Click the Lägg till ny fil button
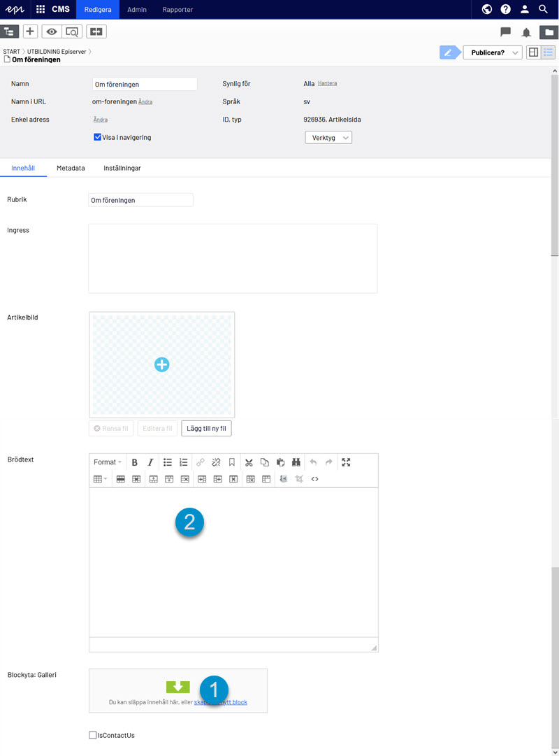This screenshot has width=559, height=756. pos(206,428)
